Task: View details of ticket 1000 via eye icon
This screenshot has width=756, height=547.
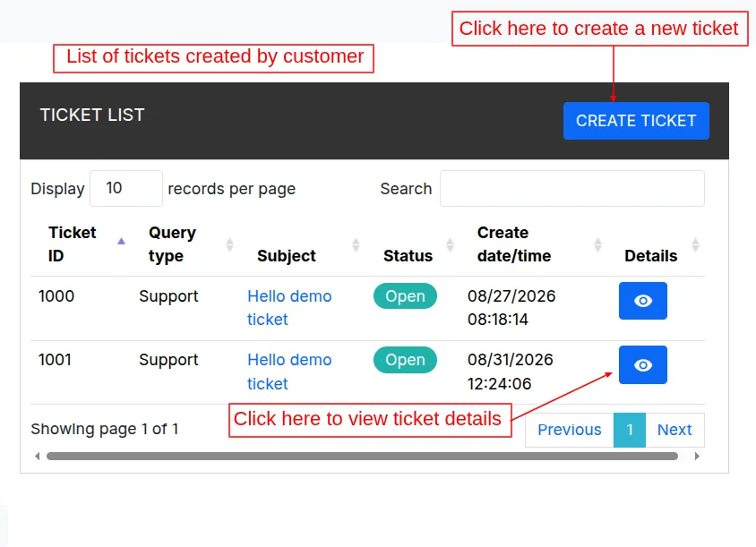Action: coord(643,301)
